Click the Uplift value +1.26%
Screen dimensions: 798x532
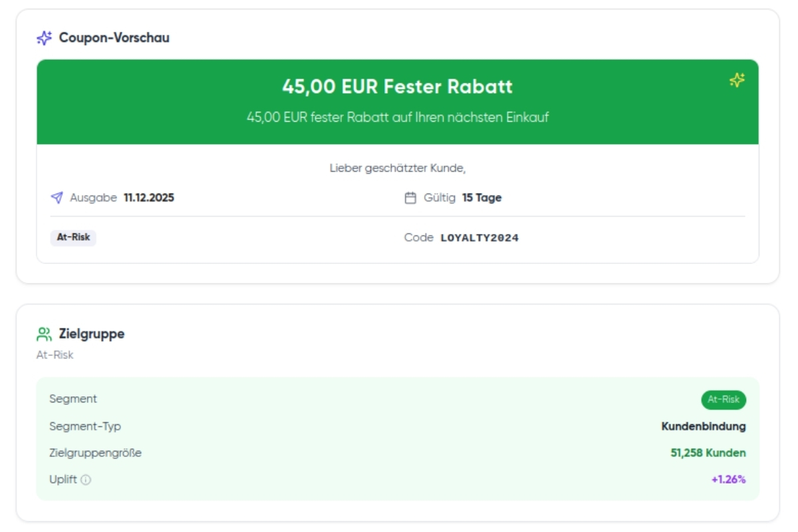point(728,479)
